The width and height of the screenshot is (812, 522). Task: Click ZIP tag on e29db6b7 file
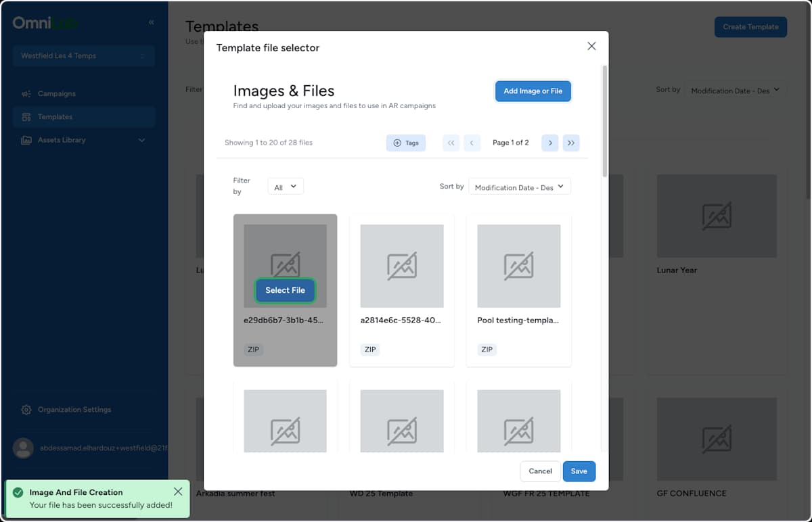(x=253, y=350)
